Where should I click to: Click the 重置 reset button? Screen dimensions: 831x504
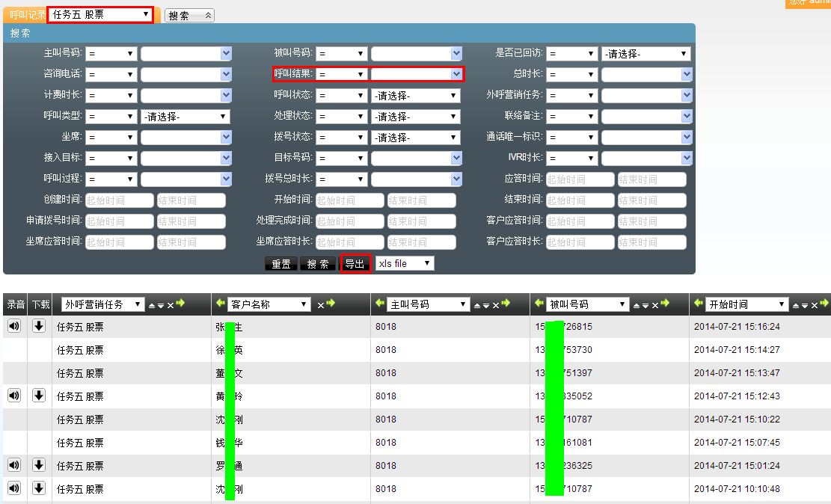(x=281, y=264)
